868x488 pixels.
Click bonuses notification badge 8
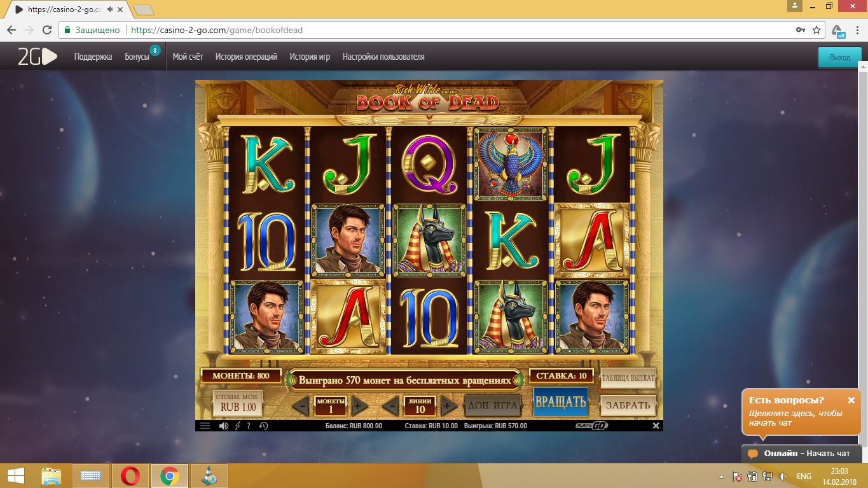click(155, 50)
